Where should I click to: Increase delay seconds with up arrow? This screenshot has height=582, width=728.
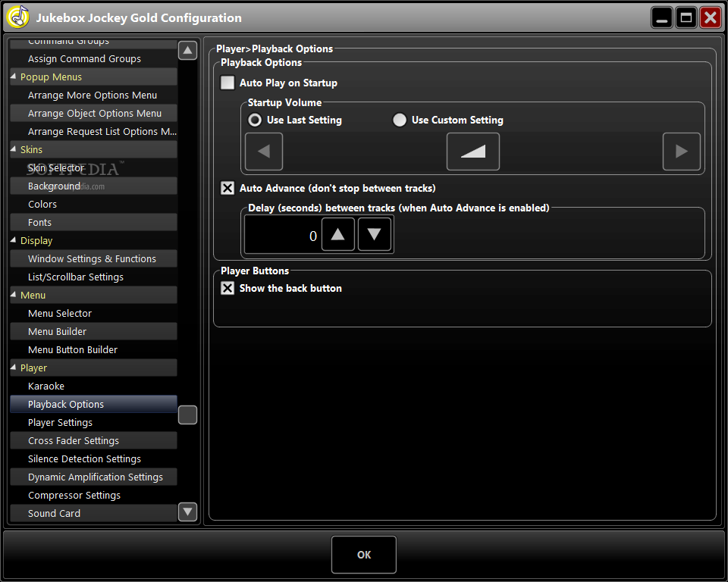coord(337,234)
